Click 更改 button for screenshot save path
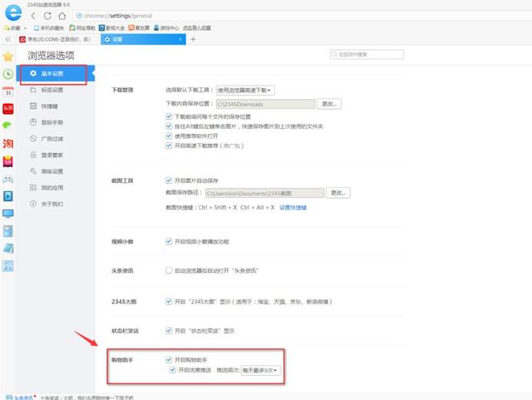 pyautogui.click(x=338, y=193)
